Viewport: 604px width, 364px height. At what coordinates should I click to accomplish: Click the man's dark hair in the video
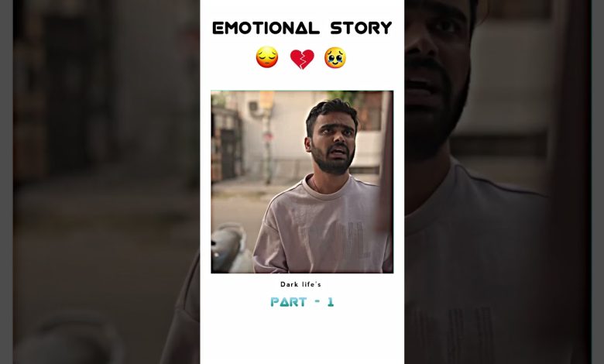(331, 112)
